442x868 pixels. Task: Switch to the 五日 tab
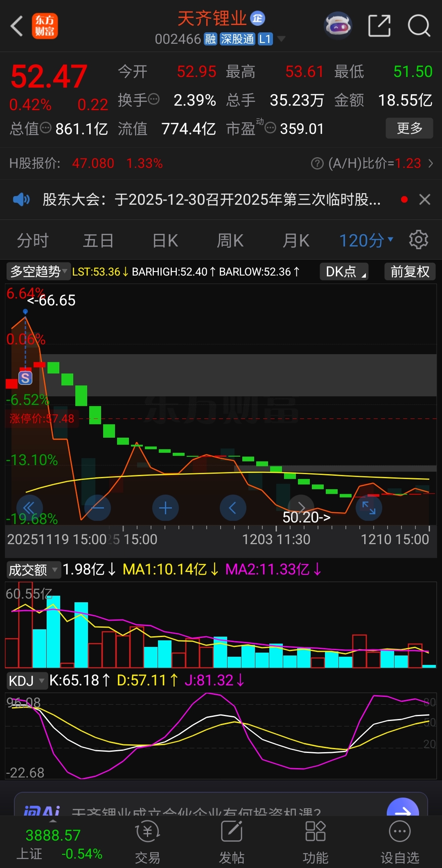[x=98, y=240]
